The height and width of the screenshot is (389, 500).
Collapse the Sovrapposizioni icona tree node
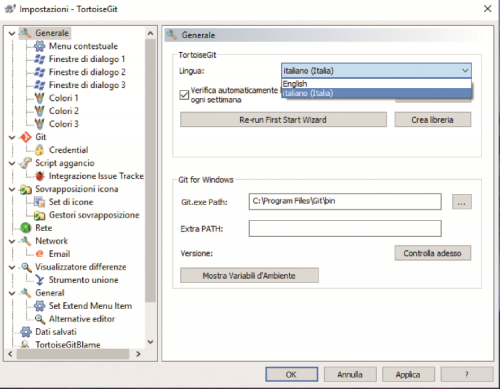coord(12,189)
